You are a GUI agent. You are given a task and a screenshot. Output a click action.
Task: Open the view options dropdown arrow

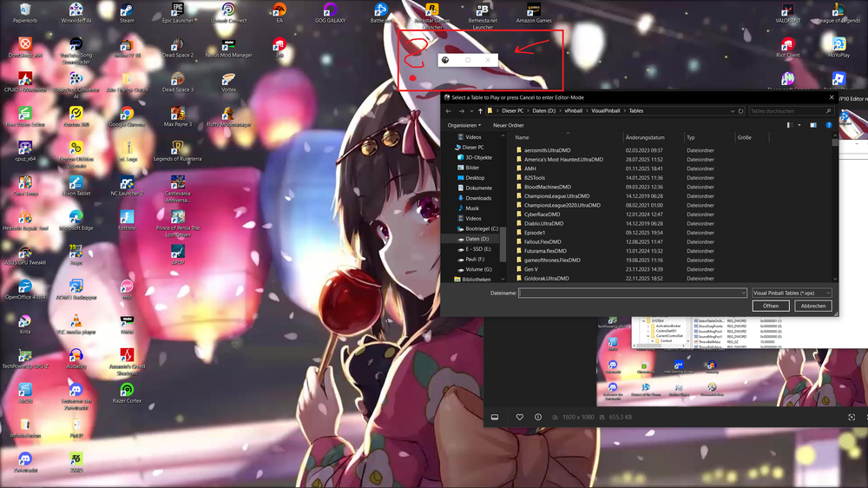[799, 125]
